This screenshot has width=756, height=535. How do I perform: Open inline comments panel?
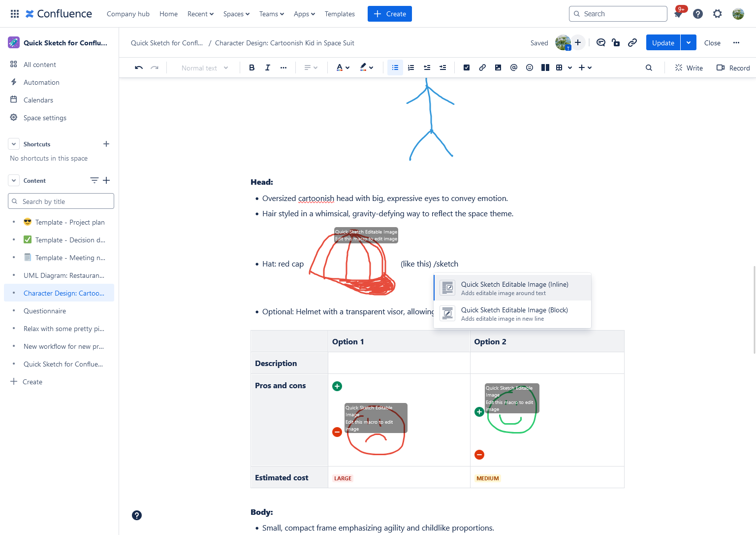(600, 43)
